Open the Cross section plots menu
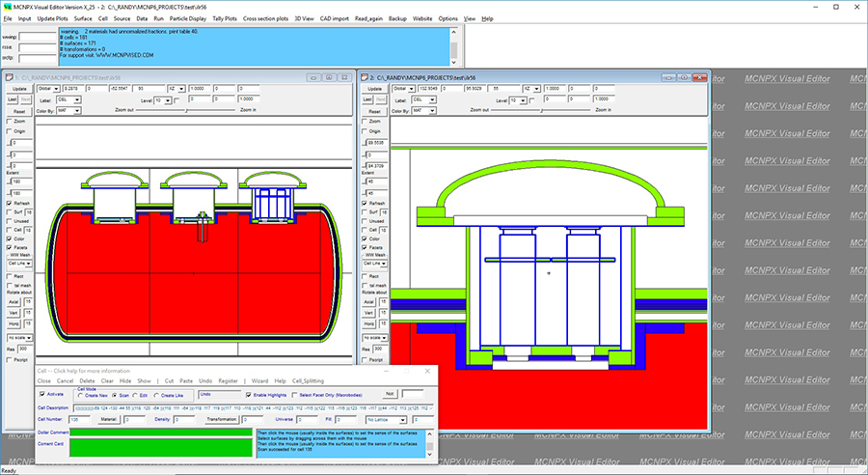This screenshot has width=868, height=475. (266, 18)
